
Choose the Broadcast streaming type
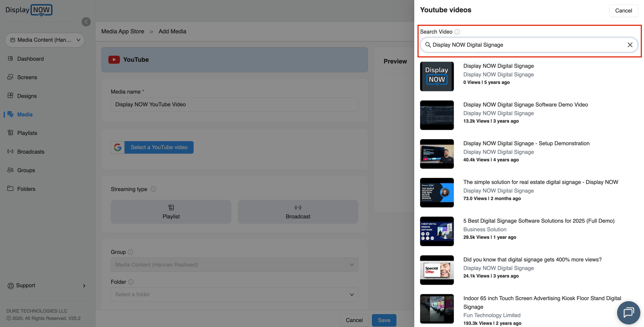[298, 212]
